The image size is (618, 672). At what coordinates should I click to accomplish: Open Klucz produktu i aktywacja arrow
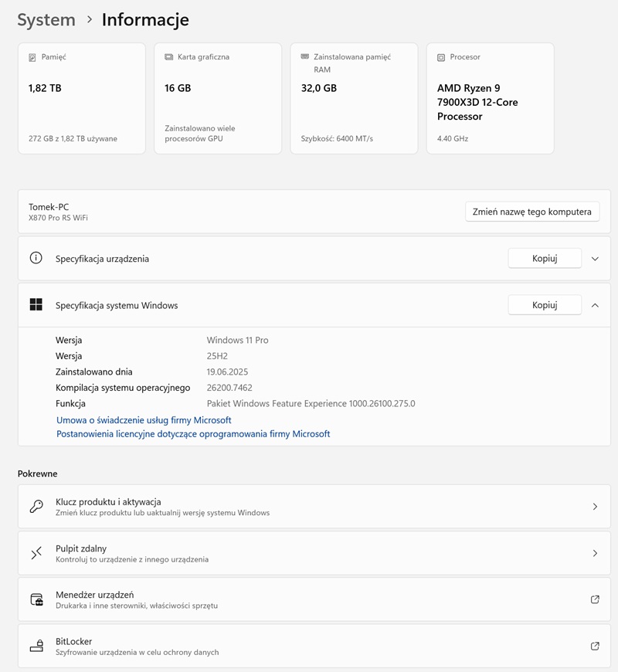pyautogui.click(x=595, y=507)
